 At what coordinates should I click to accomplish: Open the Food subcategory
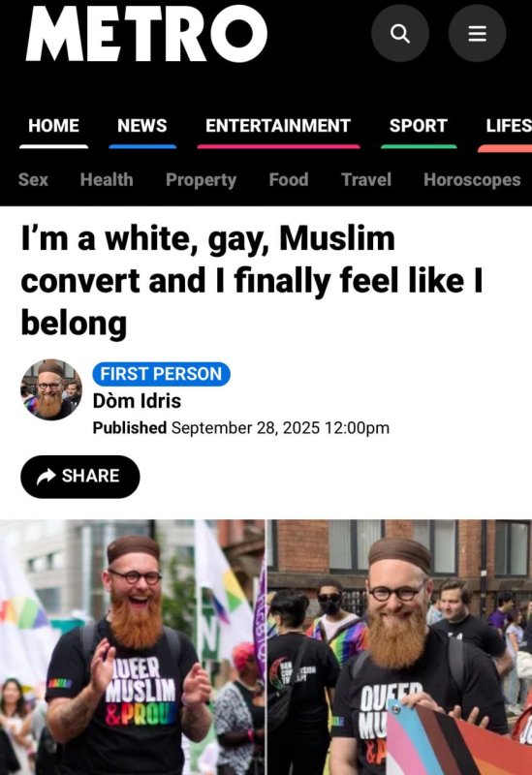pyautogui.click(x=289, y=179)
